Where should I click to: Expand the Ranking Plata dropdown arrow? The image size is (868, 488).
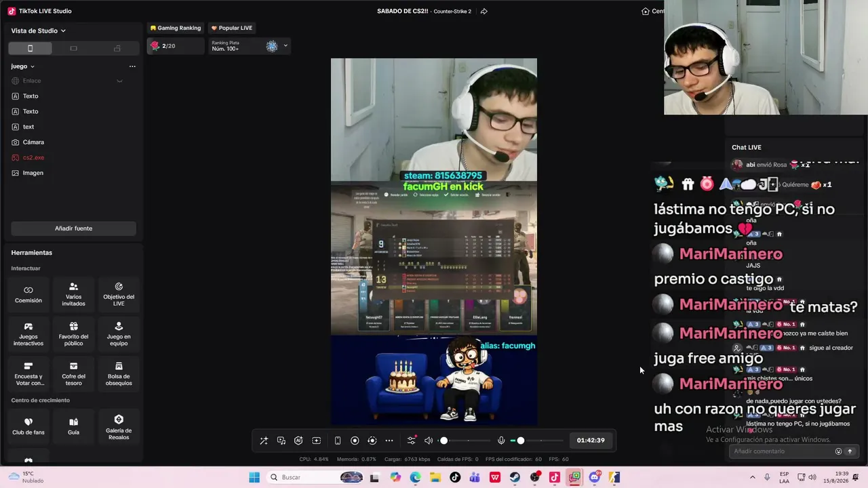tap(285, 46)
